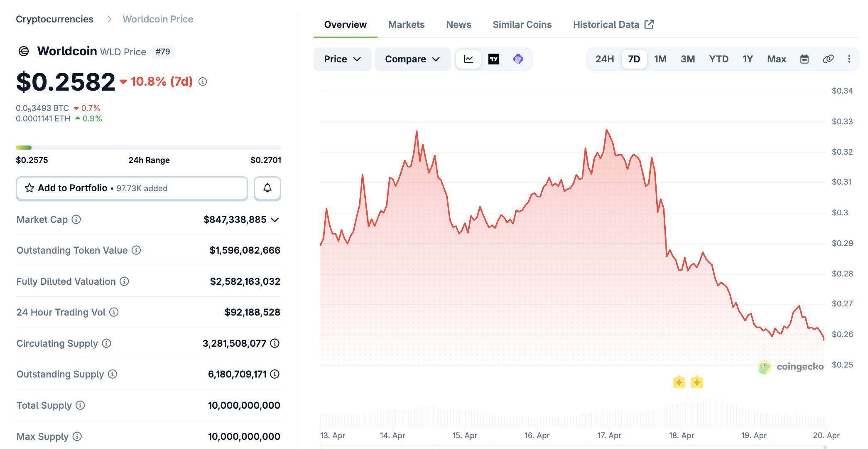Click the purple AI chart icon
This screenshot has width=868, height=449.
(518, 59)
